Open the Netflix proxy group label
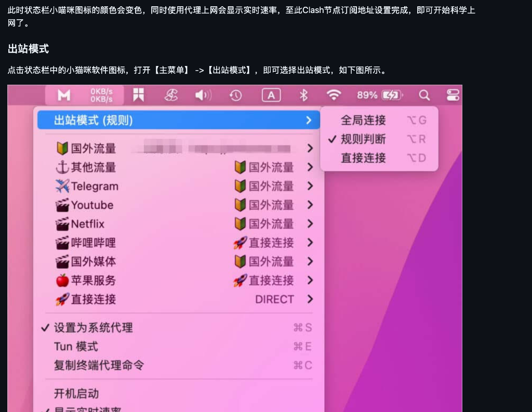Image resolution: width=532 pixels, height=412 pixels. pos(87,224)
